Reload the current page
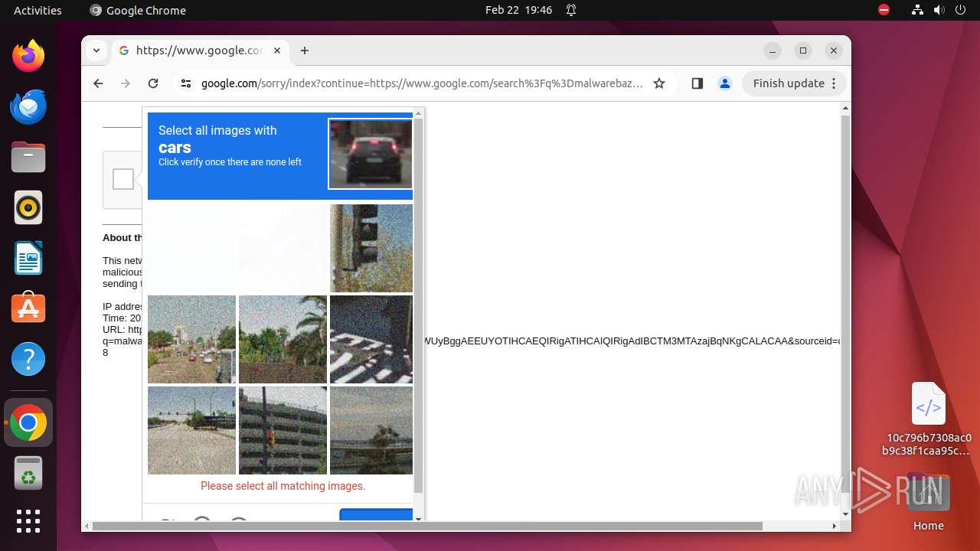 click(153, 83)
